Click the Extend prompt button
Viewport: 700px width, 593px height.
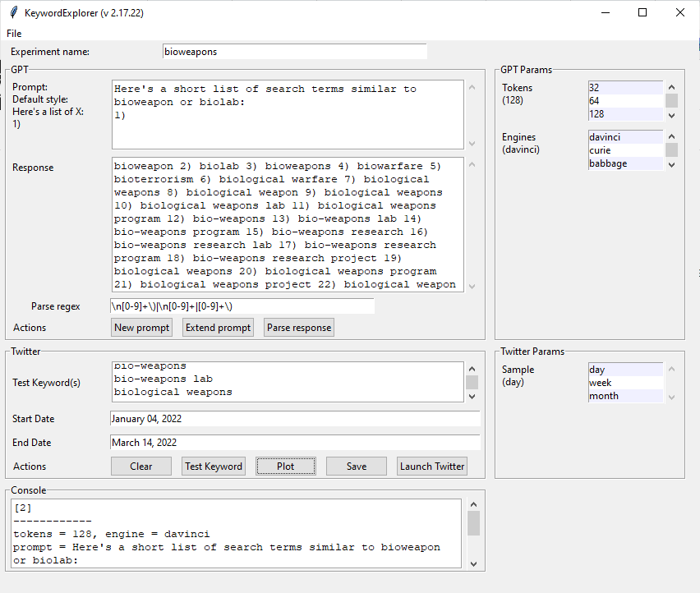click(x=218, y=328)
